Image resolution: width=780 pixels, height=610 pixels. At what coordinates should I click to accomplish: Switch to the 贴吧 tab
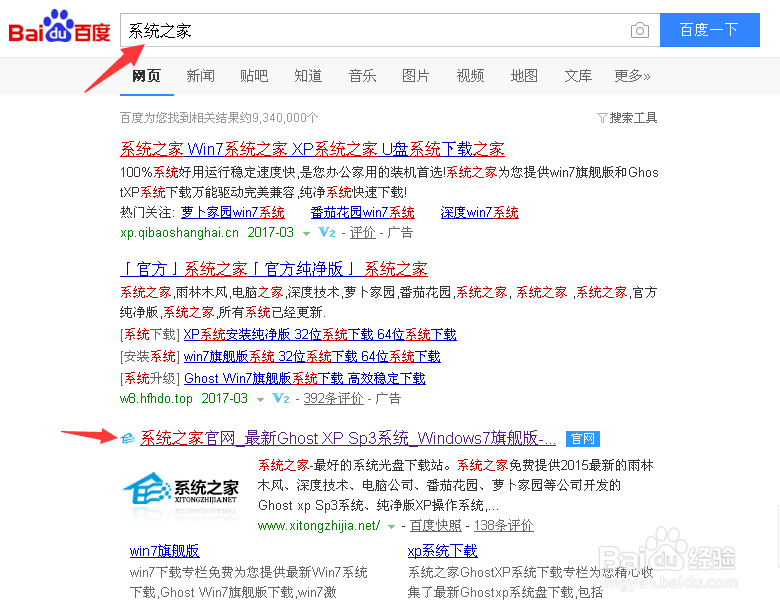(x=254, y=76)
